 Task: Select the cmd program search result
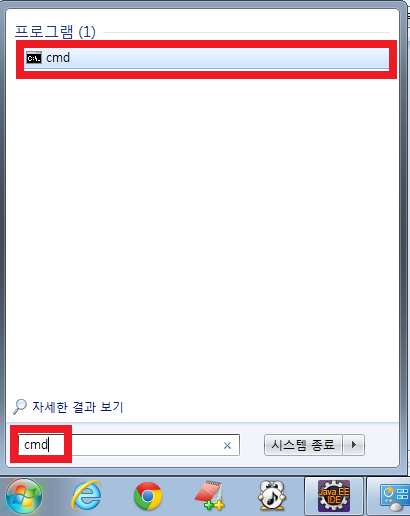206,58
